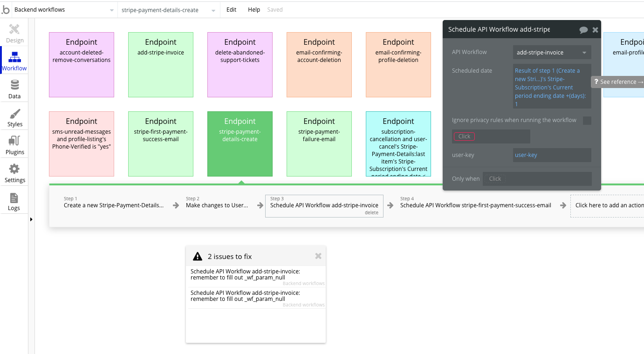Click the red Click condition box below privacy rules
The height and width of the screenshot is (354, 644).
pos(464,136)
